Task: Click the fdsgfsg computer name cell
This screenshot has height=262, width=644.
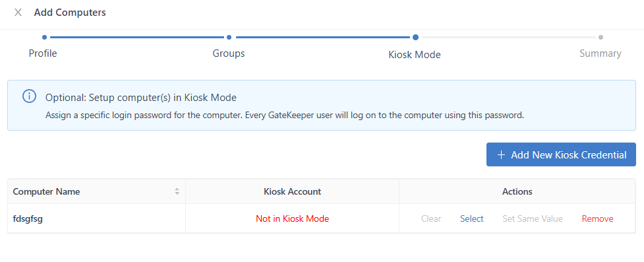Action: pos(96,218)
